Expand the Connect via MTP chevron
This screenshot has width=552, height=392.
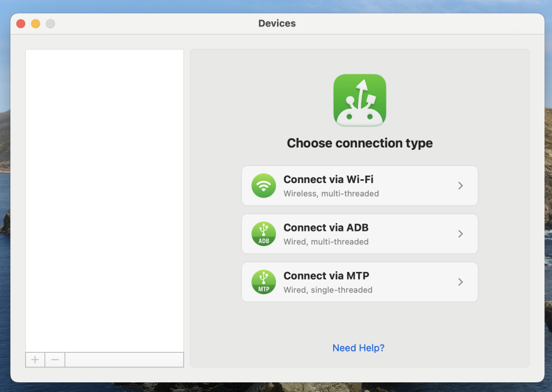[x=460, y=282]
